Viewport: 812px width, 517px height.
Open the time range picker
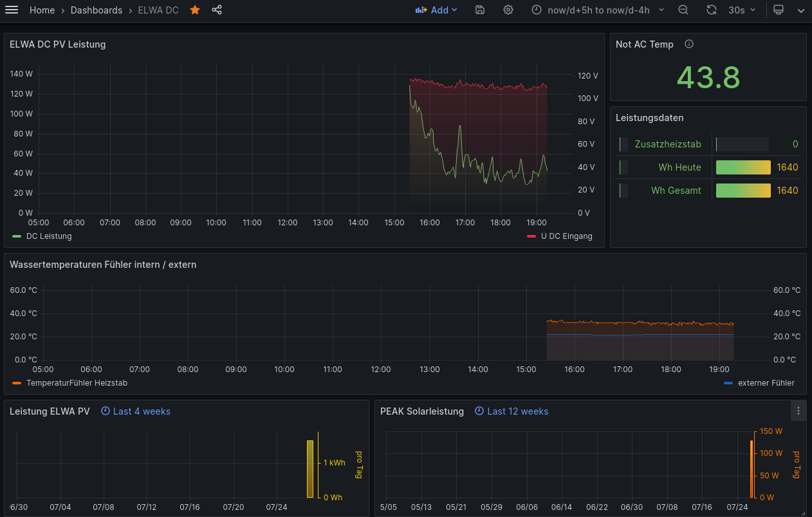[597, 10]
